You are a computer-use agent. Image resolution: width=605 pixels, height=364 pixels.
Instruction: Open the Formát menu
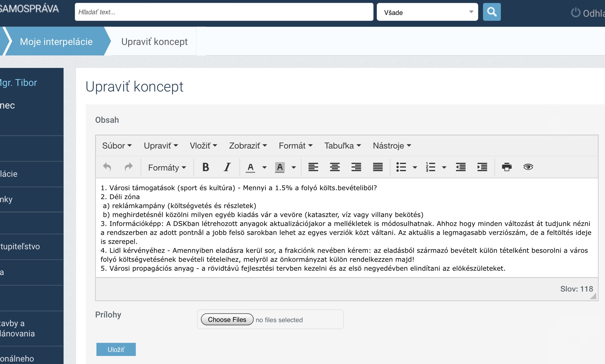coord(296,146)
